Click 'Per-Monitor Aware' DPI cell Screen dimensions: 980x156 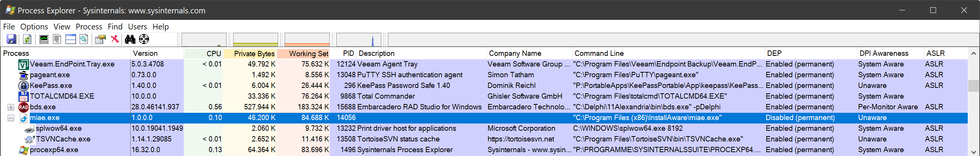888,107
